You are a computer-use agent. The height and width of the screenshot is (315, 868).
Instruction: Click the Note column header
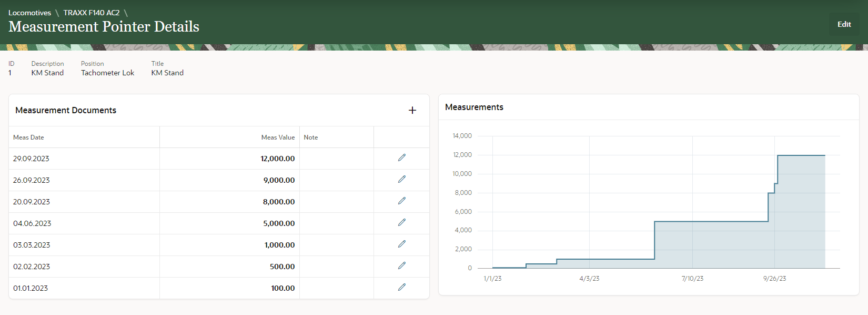(311, 137)
